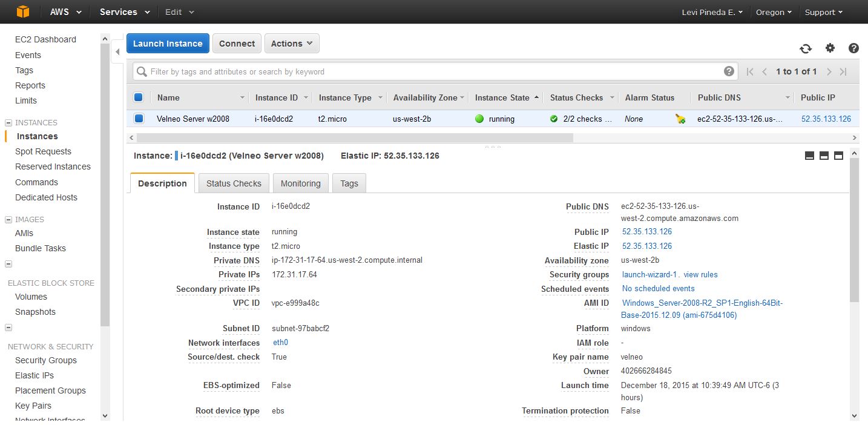Minimize the details pane icon
868x425 pixels.
click(809, 156)
